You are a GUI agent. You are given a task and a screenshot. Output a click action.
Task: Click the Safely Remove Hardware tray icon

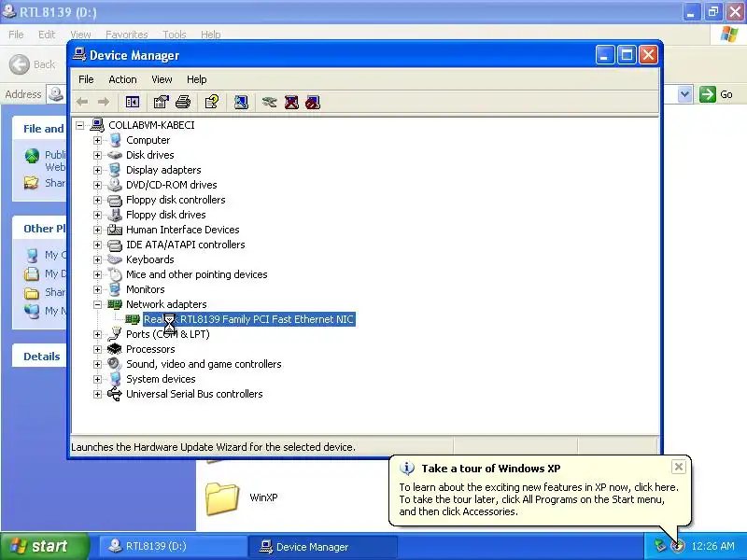click(x=659, y=546)
